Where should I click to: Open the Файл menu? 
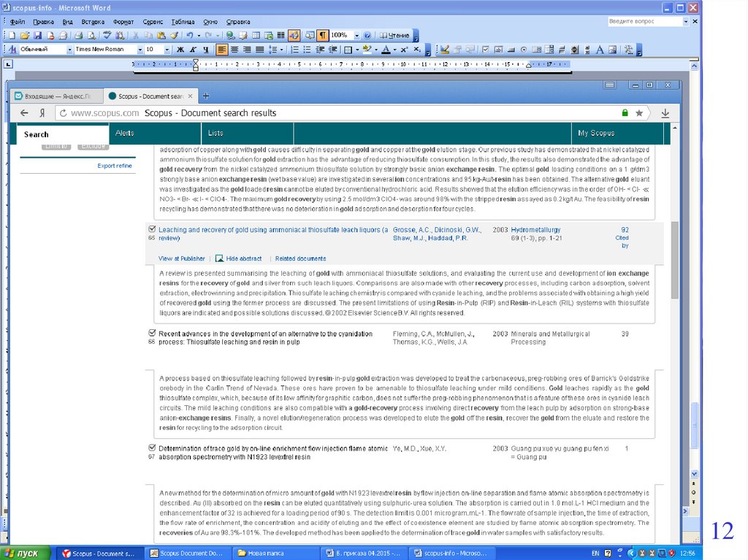click(18, 22)
